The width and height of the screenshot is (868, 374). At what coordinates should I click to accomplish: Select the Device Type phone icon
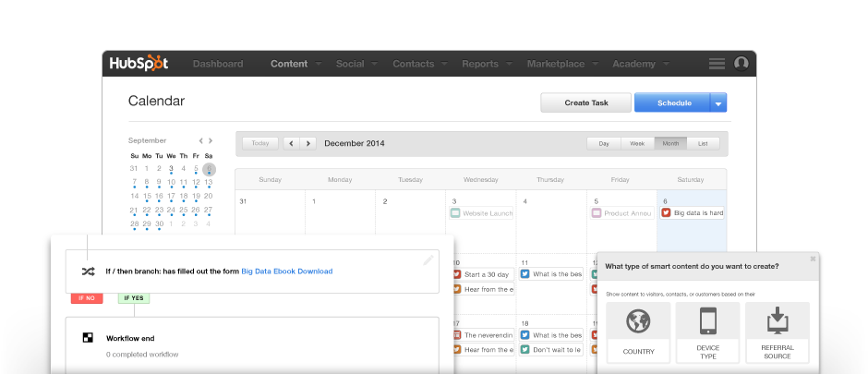pyautogui.click(x=707, y=322)
